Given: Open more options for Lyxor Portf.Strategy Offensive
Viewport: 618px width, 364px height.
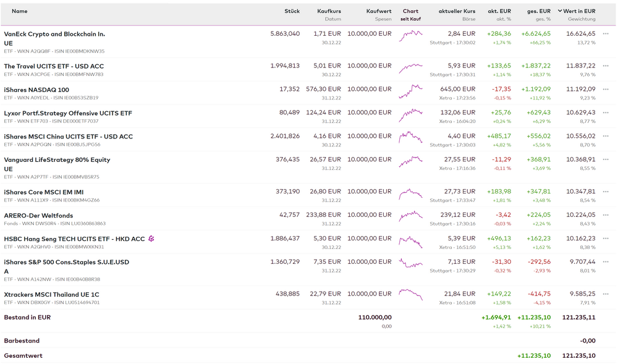Looking at the screenshot, I should tap(606, 113).
